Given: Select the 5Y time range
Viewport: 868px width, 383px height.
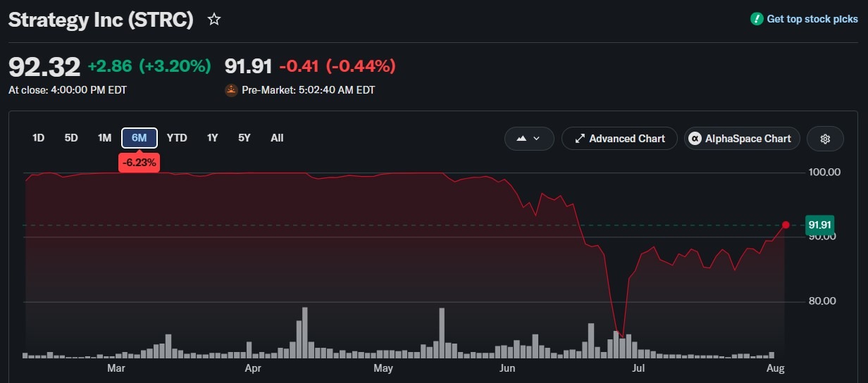Looking at the screenshot, I should pyautogui.click(x=244, y=138).
